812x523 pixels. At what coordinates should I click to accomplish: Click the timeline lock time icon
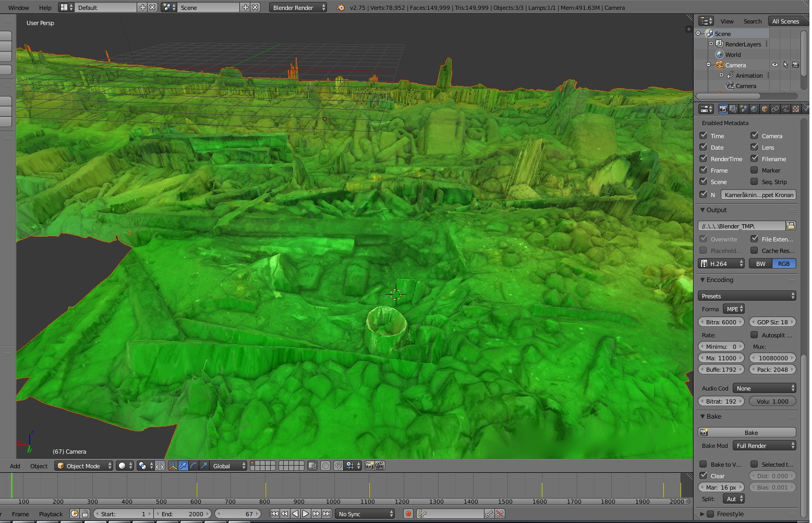click(x=85, y=514)
